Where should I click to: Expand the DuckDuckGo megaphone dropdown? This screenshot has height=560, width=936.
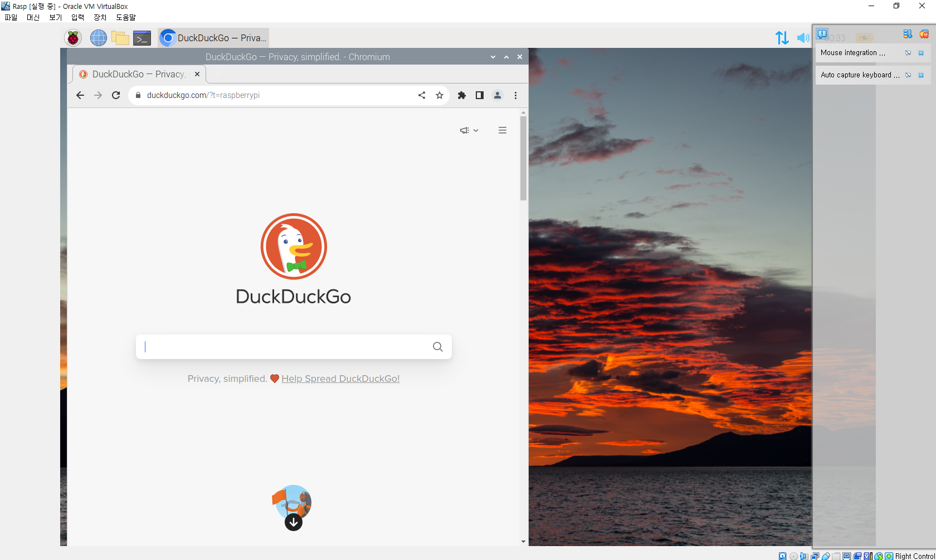point(469,130)
